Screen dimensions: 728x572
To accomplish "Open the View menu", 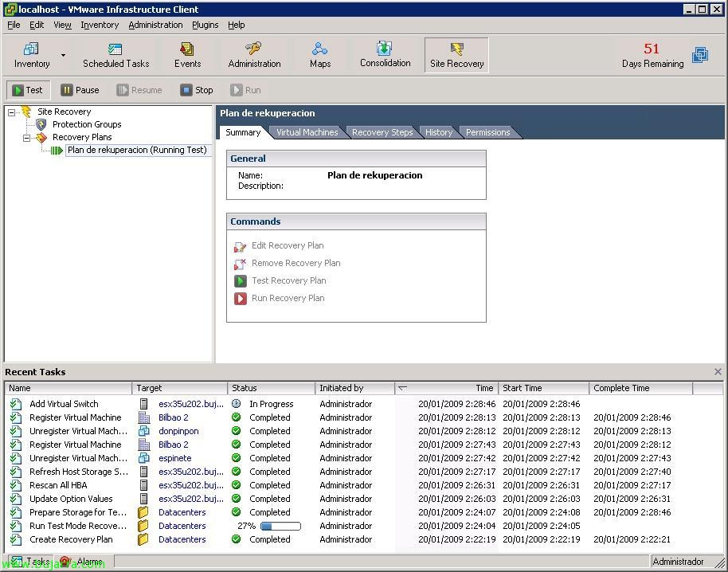I will click(62, 25).
